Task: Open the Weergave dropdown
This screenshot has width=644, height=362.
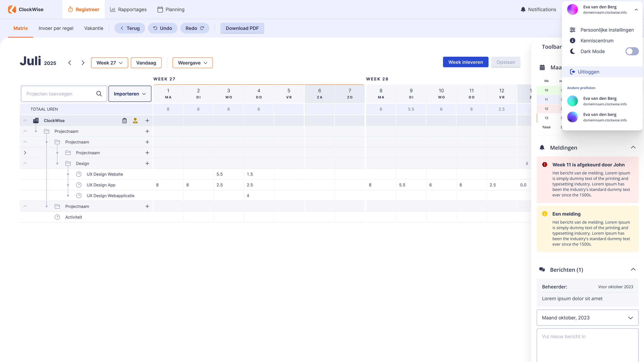Action: [193, 63]
